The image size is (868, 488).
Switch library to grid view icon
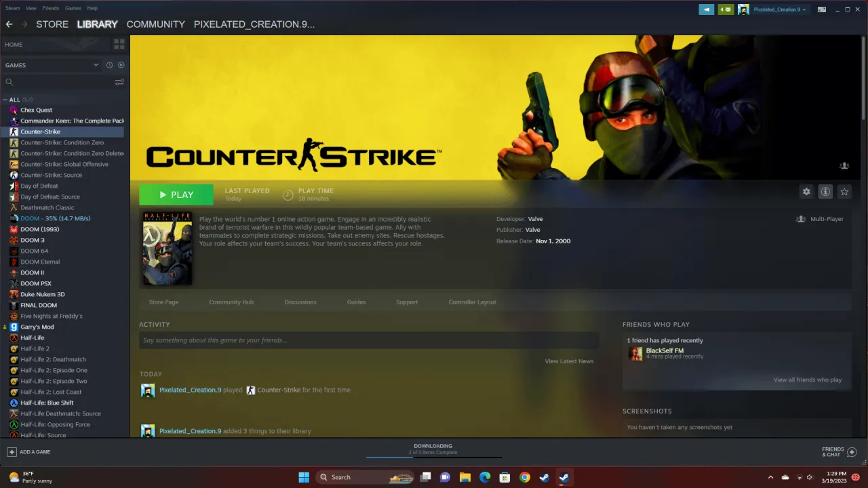tap(118, 43)
